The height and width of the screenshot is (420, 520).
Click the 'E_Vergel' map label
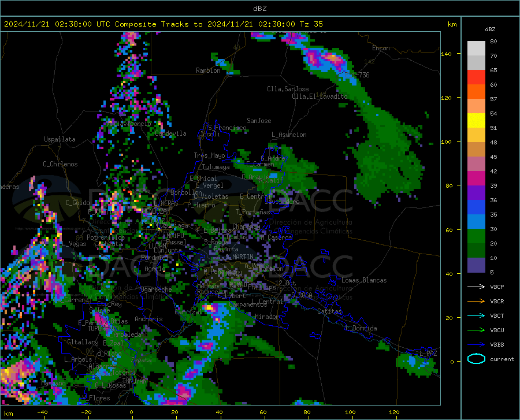[x=210, y=185]
